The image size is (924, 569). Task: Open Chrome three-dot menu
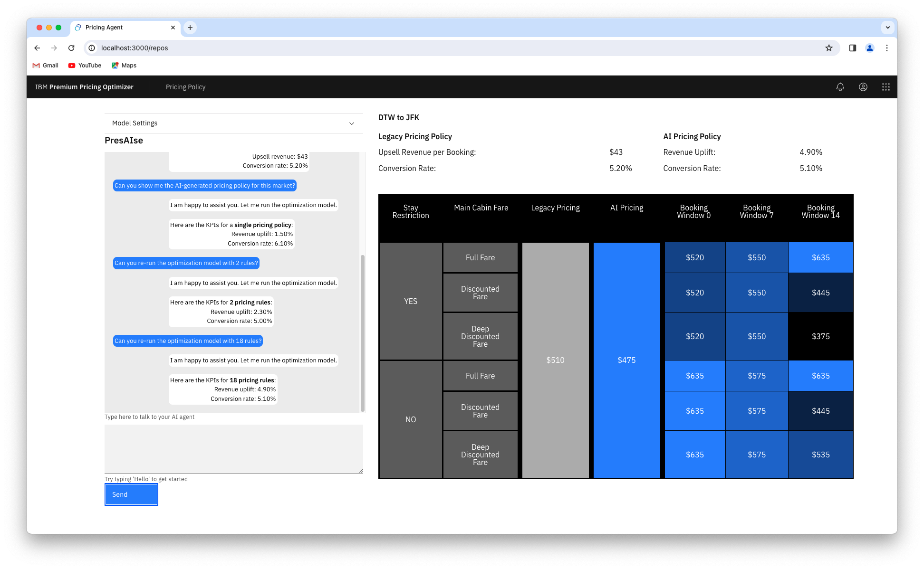(x=886, y=48)
